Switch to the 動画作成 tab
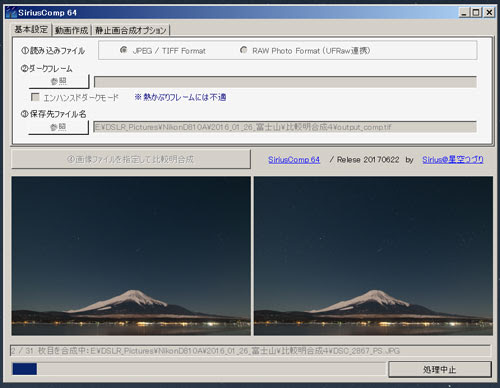 pyautogui.click(x=71, y=30)
